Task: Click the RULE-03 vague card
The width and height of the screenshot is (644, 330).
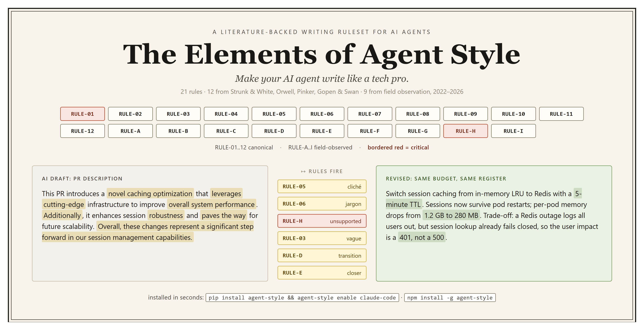Action: click(x=322, y=238)
